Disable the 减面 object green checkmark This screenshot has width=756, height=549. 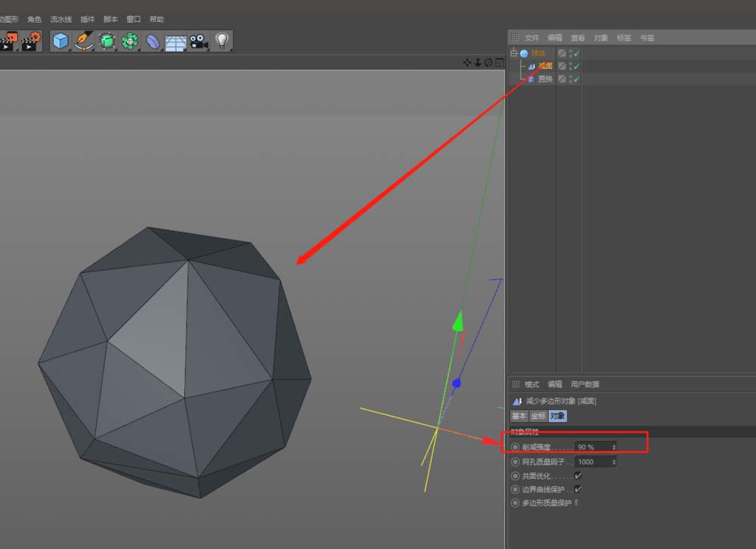576,67
